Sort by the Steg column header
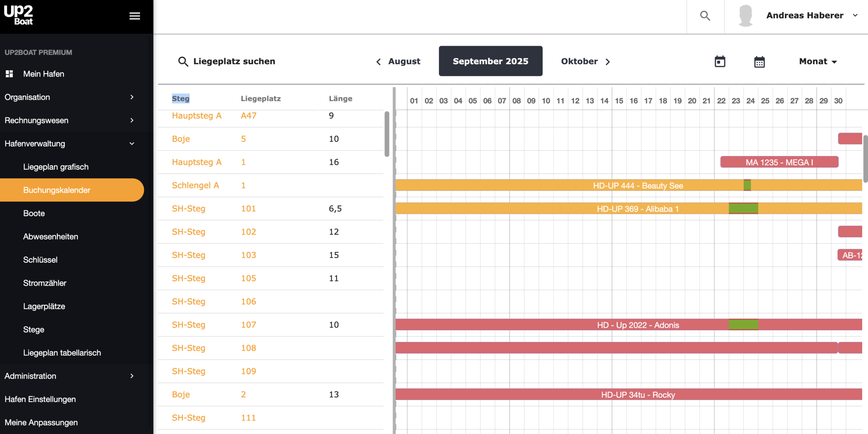 point(180,98)
